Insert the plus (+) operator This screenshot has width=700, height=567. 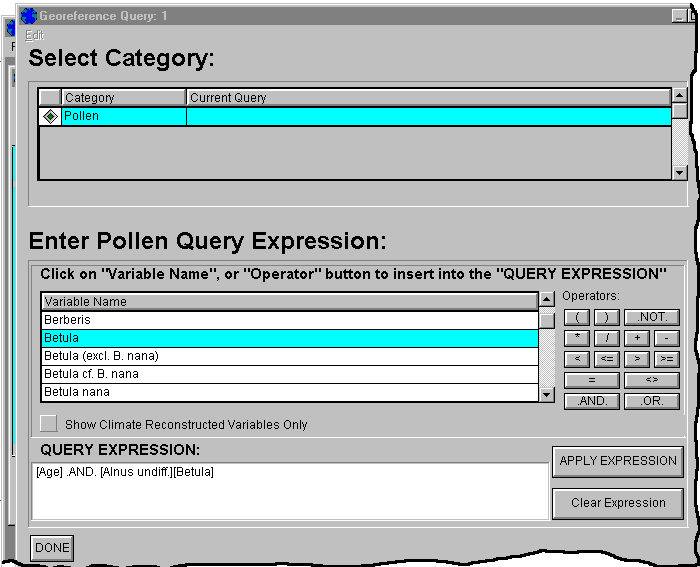[x=637, y=338]
